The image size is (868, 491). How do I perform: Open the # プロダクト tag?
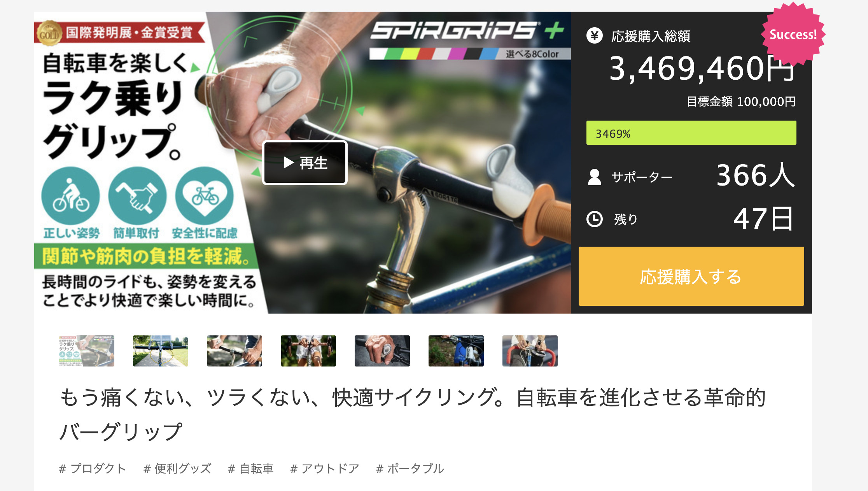(x=93, y=468)
